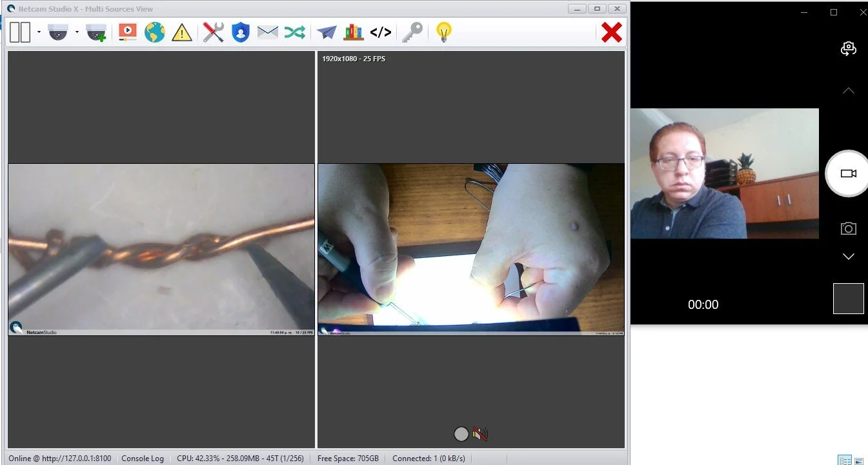This screenshot has width=868, height=465.
Task: Open the recent capture thumbnail in Camera app
Action: coord(849,298)
